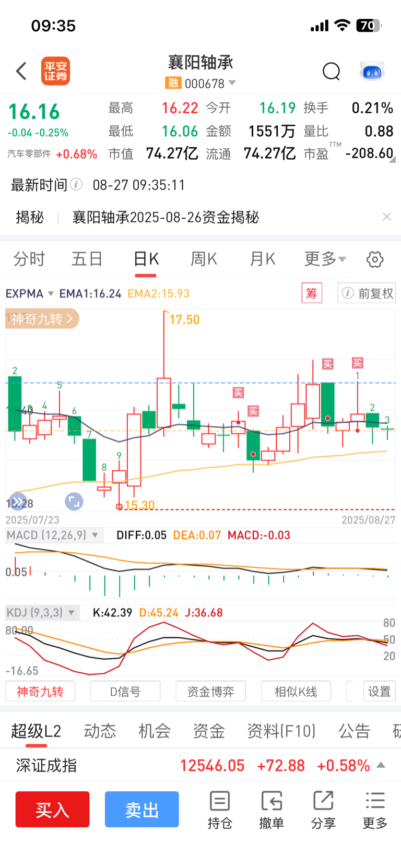Viewport: 401px width, 868px height.
Task: Tap the 15.30 low price label
Action: [139, 505]
